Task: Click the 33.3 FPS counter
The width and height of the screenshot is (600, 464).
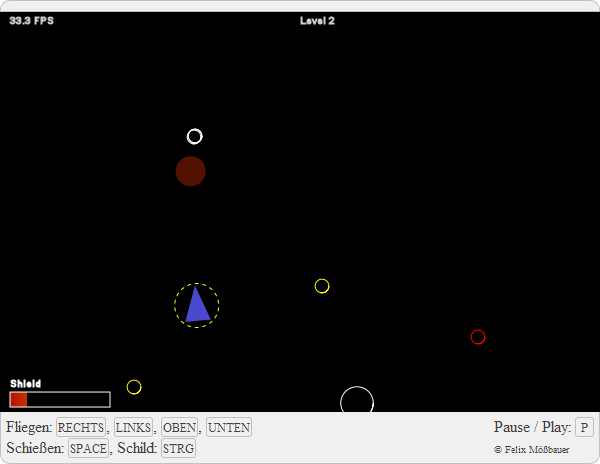Action: [x=31, y=21]
